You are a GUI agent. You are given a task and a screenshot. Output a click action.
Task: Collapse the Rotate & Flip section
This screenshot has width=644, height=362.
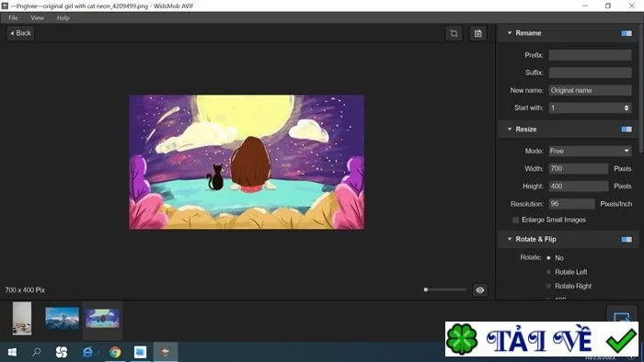tap(510, 239)
